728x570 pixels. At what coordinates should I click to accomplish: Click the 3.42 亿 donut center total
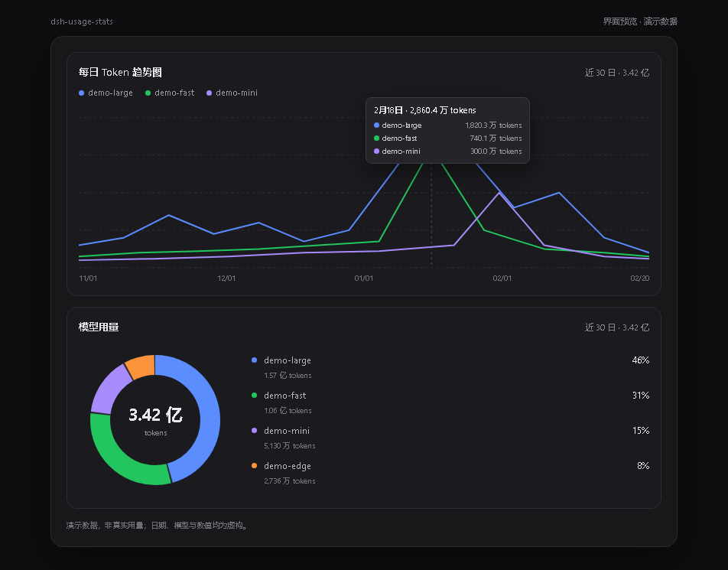(x=155, y=415)
